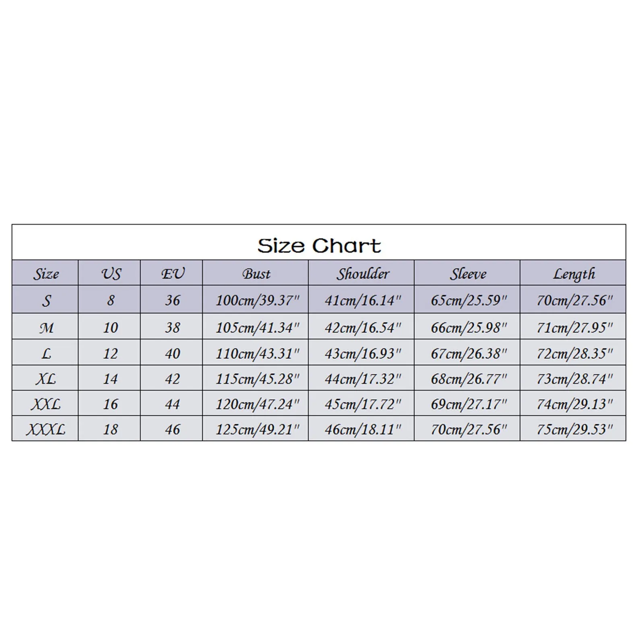
Task: Click shoulder value 41cm/16.14"
Action: (x=363, y=300)
